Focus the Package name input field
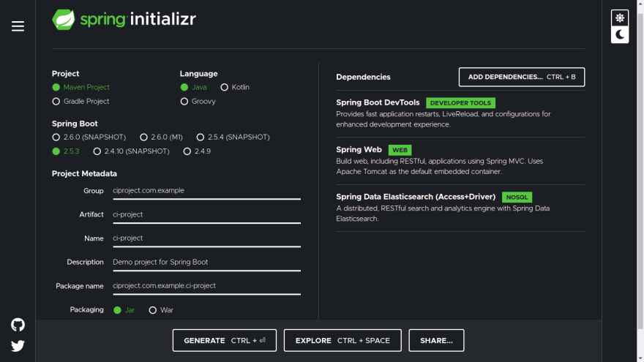The image size is (644, 362). point(206,286)
